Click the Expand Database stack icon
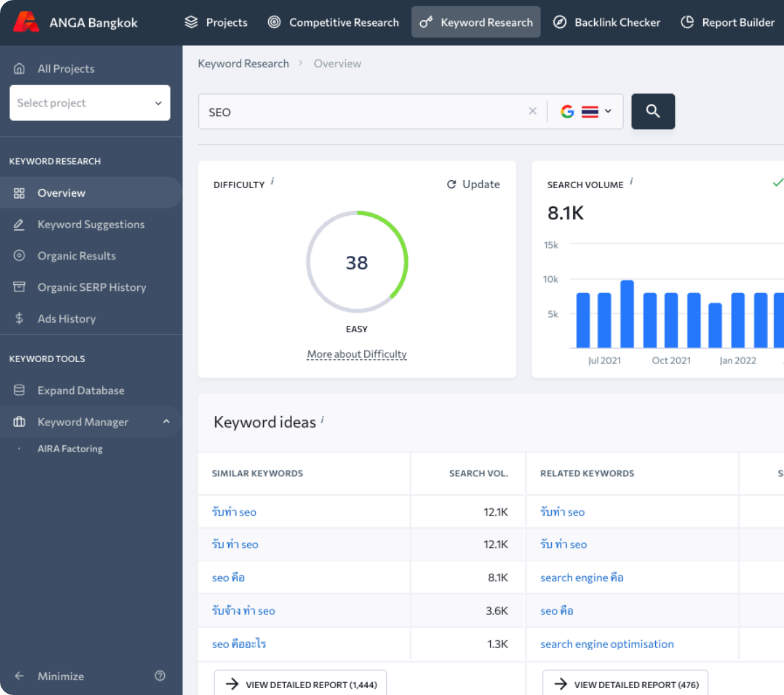This screenshot has height=695, width=784. pos(19,390)
